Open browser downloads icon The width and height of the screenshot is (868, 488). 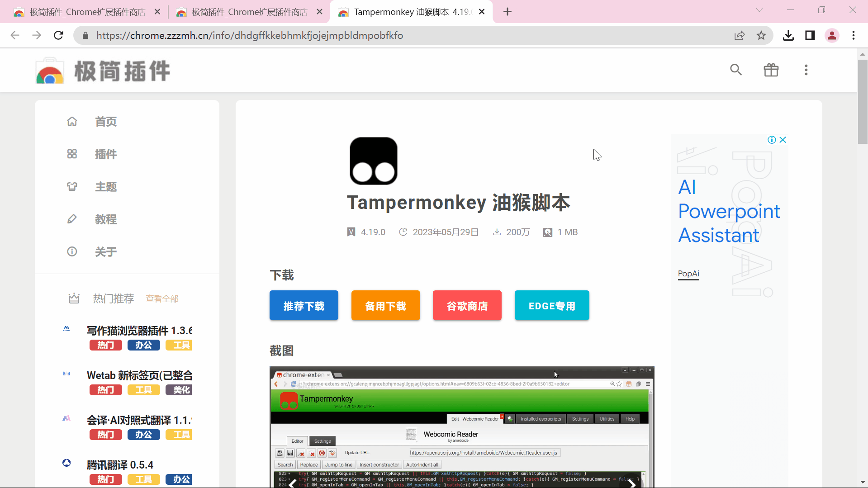click(788, 35)
